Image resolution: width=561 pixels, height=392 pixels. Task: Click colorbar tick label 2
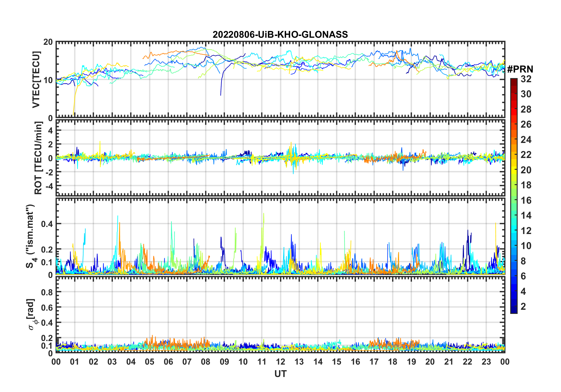[523, 307]
